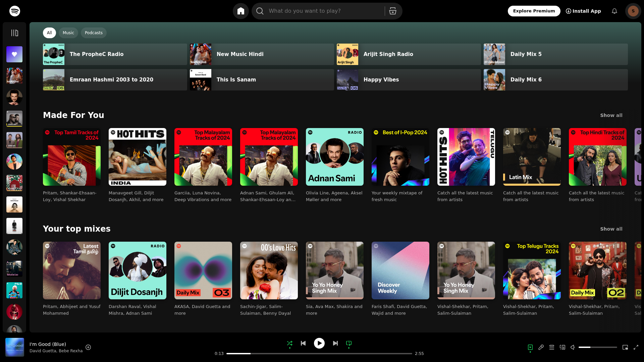Open the profile menu avatar S

pos(633,11)
